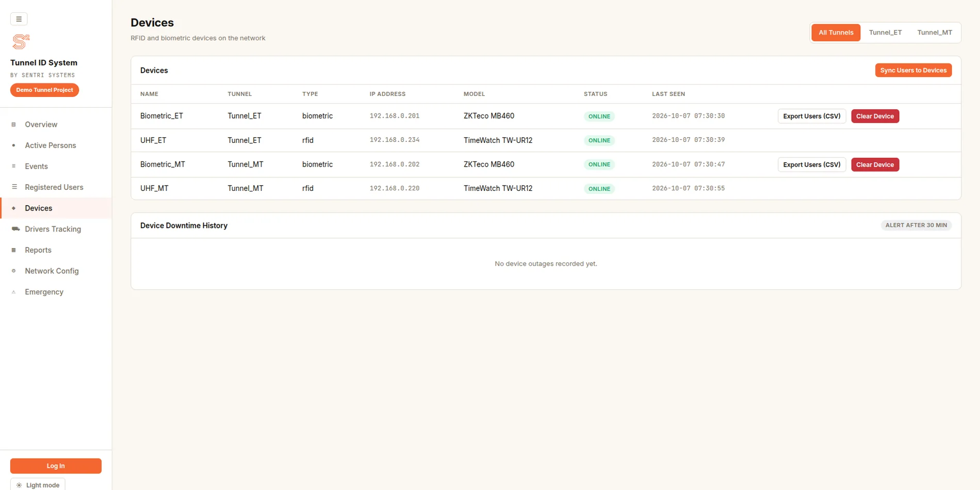Screen dimensions: 980x490
Task: Open the Reports page
Action: click(56, 250)
